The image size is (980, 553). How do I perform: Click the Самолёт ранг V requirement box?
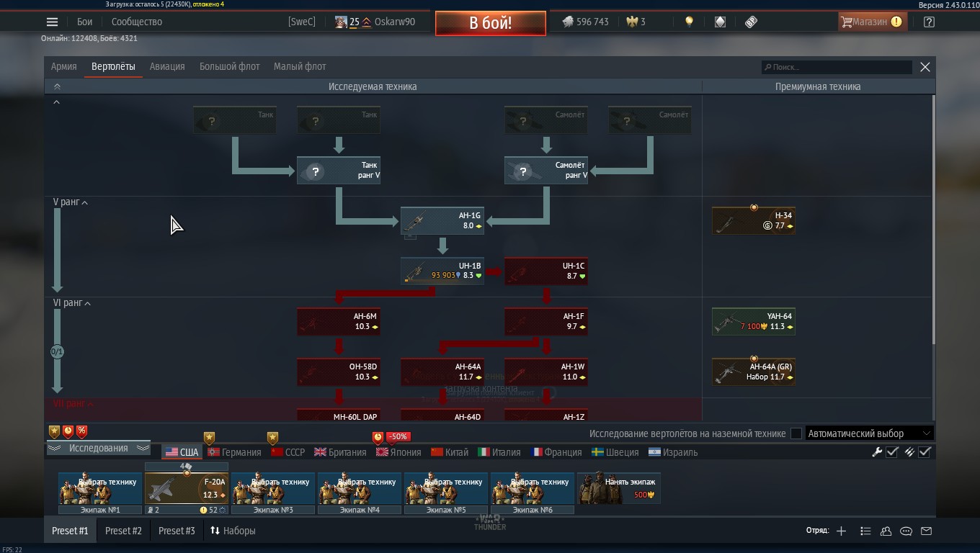coord(546,170)
